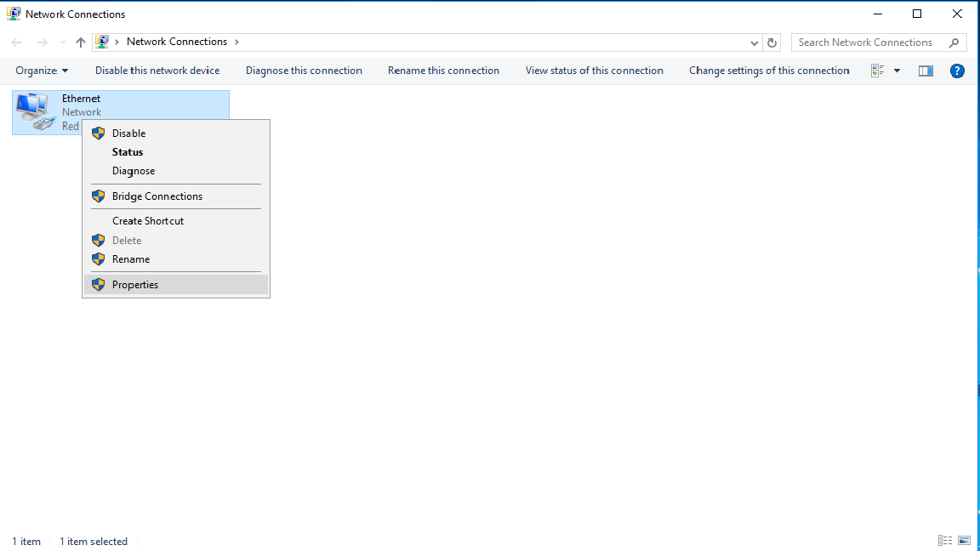Click View status of this connection

click(x=594, y=71)
